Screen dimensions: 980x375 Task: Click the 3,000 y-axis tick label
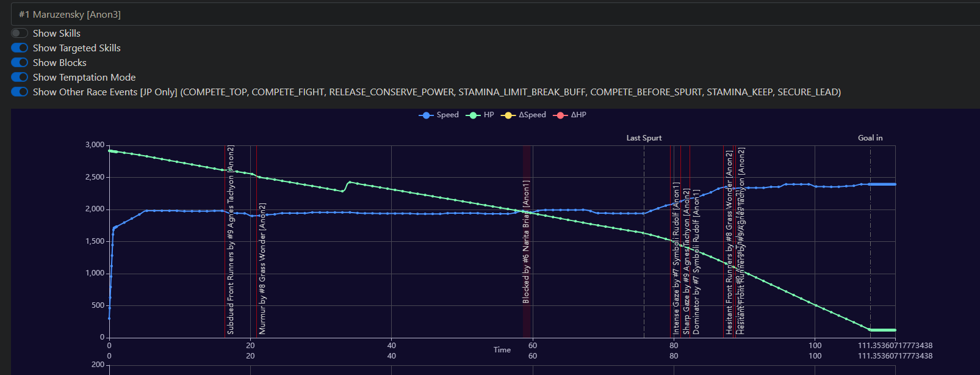(x=95, y=145)
